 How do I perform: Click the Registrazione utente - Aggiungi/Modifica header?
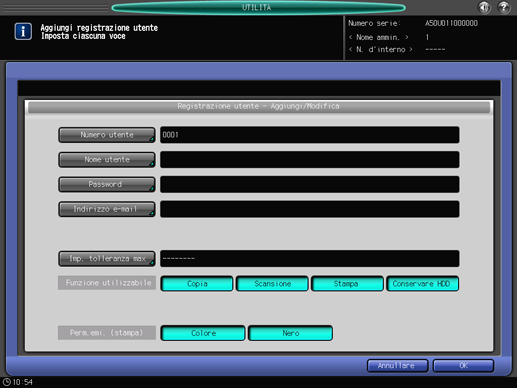pos(259,107)
